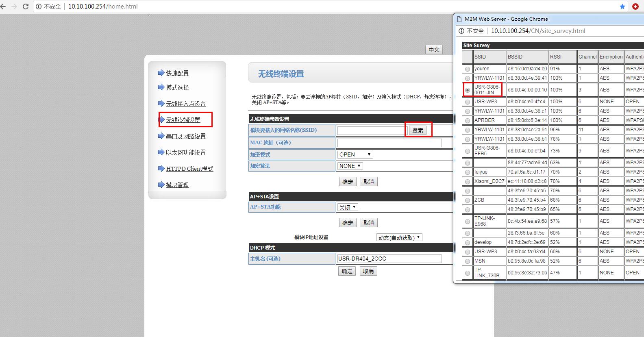The height and width of the screenshot is (337, 644).
Task: Open the 模块IP地址设置 dropdown
Action: [399, 238]
